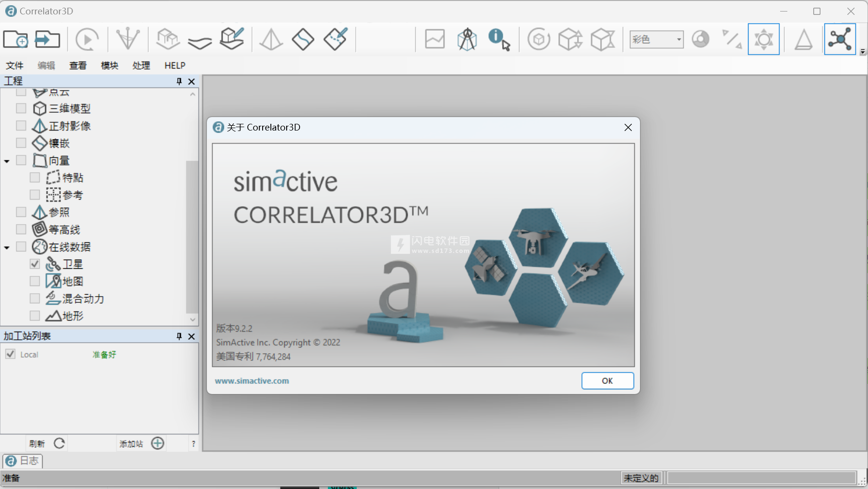The height and width of the screenshot is (489, 868).
Task: Close the 工程 panel
Action: [x=192, y=81]
